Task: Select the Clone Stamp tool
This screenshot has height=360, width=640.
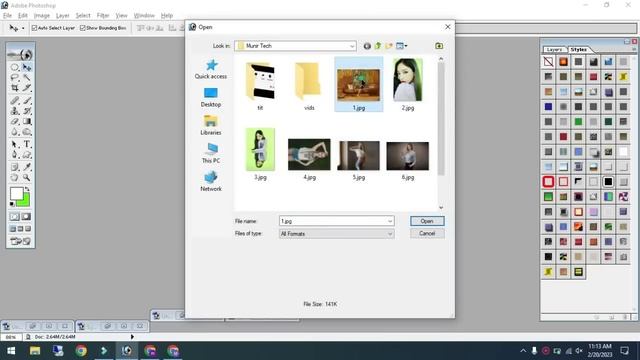Action: pos(15,111)
